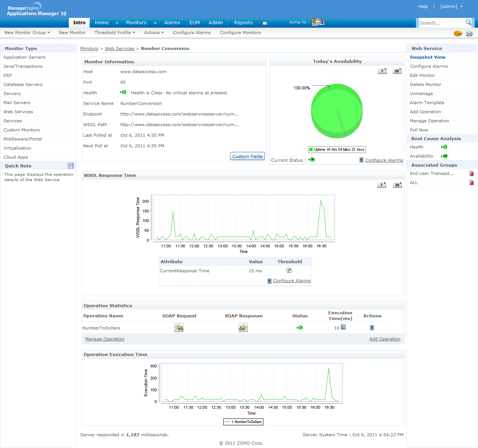Open the execution time graph icon

(343, 327)
